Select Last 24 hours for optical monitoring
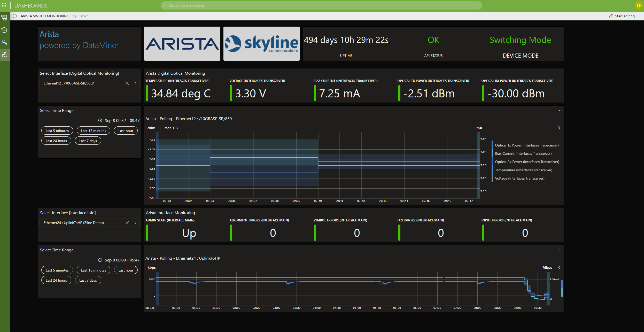Image resolution: width=644 pixels, height=332 pixels. pyautogui.click(x=56, y=141)
